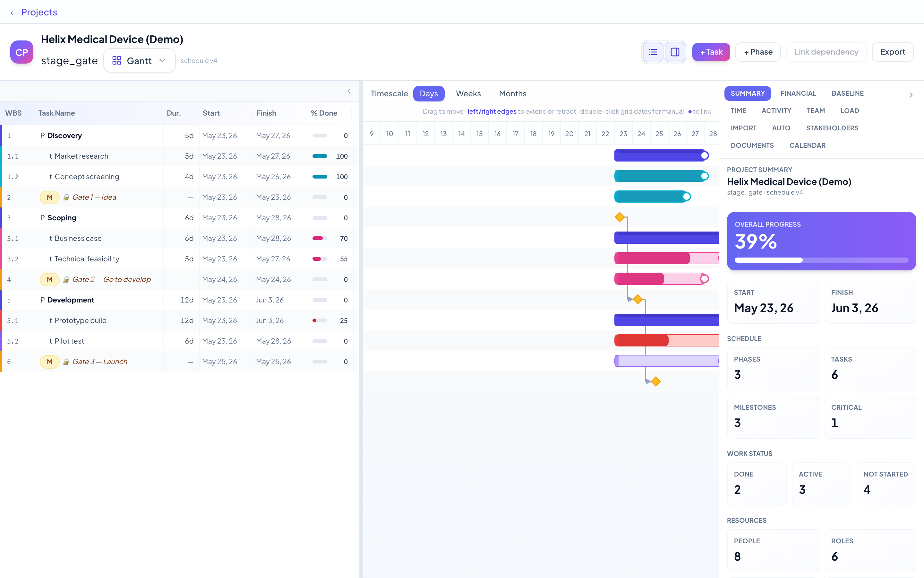Export the schedule

tap(892, 52)
